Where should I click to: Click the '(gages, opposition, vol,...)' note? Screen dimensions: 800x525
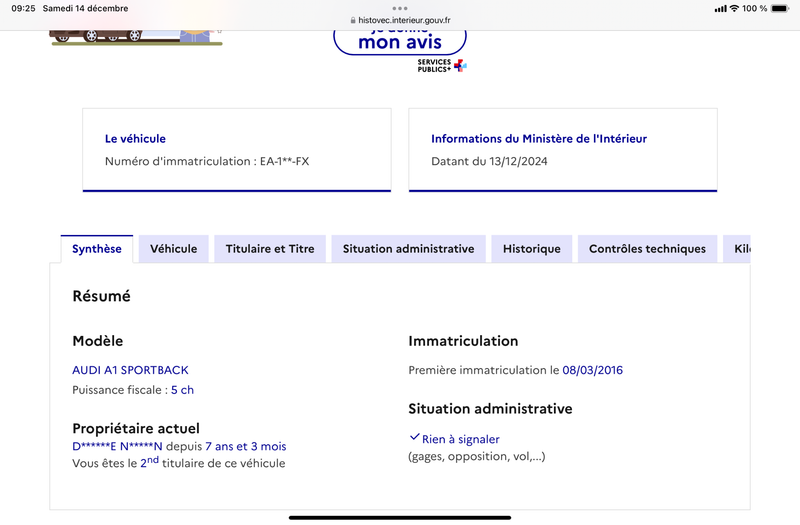477,456
